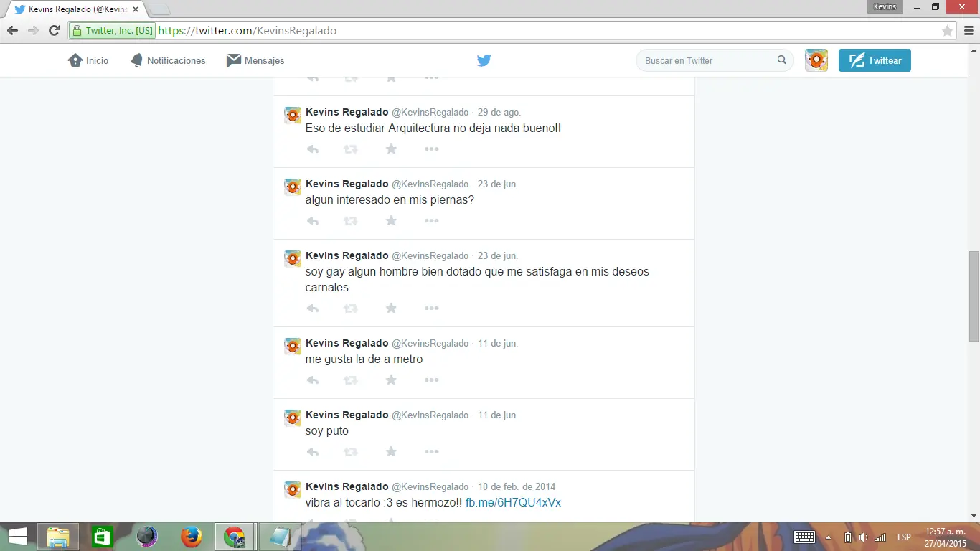
Task: Click the search magnifier icon
Action: tap(782, 60)
